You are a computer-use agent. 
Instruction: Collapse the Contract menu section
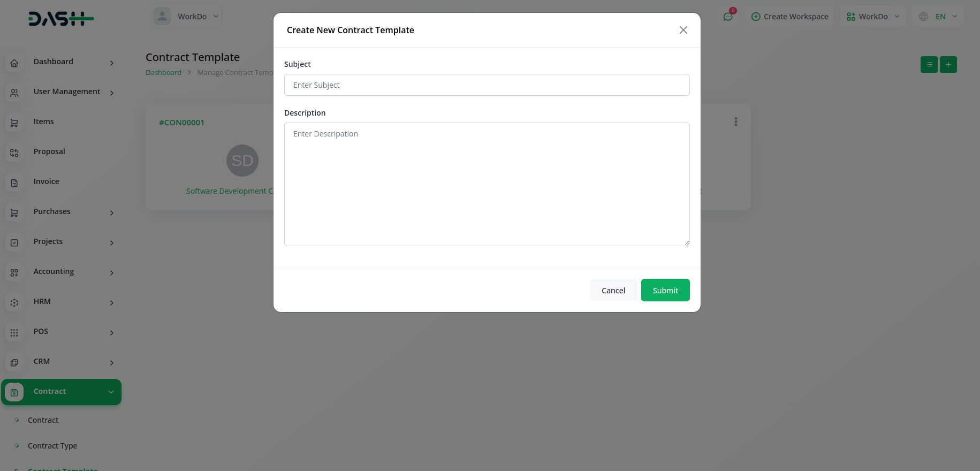coord(111,392)
